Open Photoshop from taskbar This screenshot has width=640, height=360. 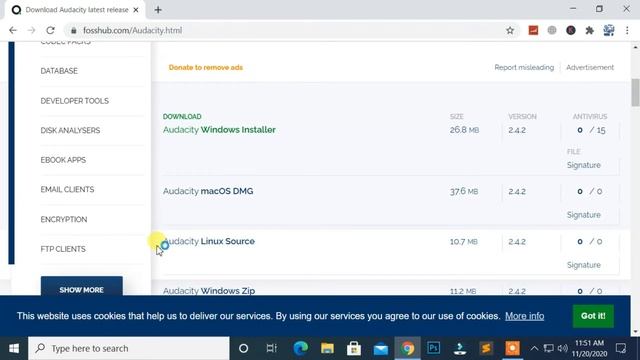tap(433, 348)
